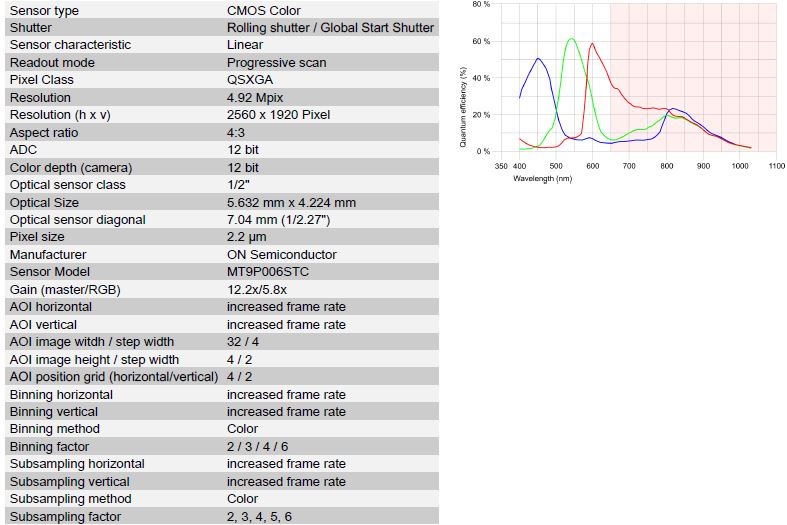This screenshot has height=525, width=787.
Task: Click the Resolution (h x v) row label
Action: [x=60, y=115]
